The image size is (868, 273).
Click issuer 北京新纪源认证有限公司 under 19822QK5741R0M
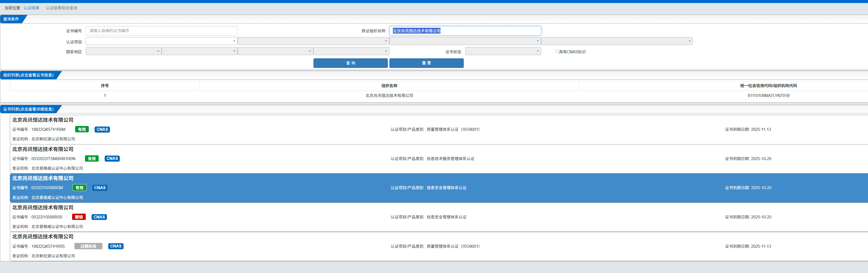(x=53, y=139)
